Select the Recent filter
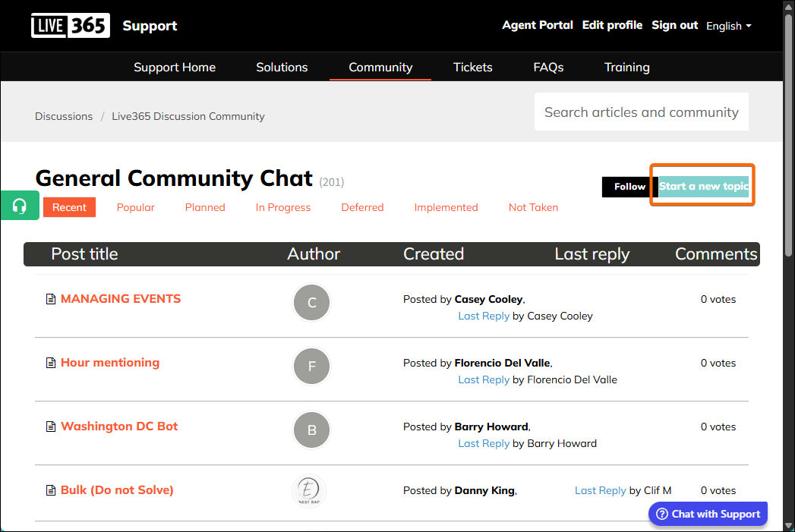 click(x=69, y=207)
